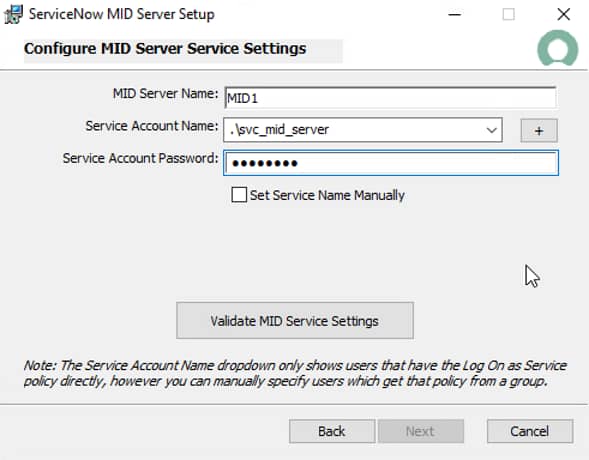Click the plus button beside Service Account Name
This screenshot has width=589, height=460.
click(539, 131)
